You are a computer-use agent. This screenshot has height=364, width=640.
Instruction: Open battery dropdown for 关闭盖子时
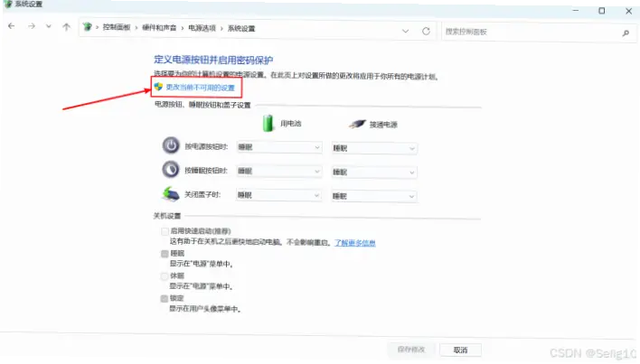(x=278, y=195)
